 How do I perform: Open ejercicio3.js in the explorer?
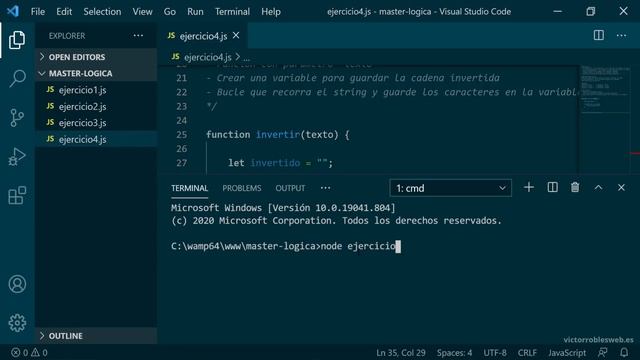96,123
